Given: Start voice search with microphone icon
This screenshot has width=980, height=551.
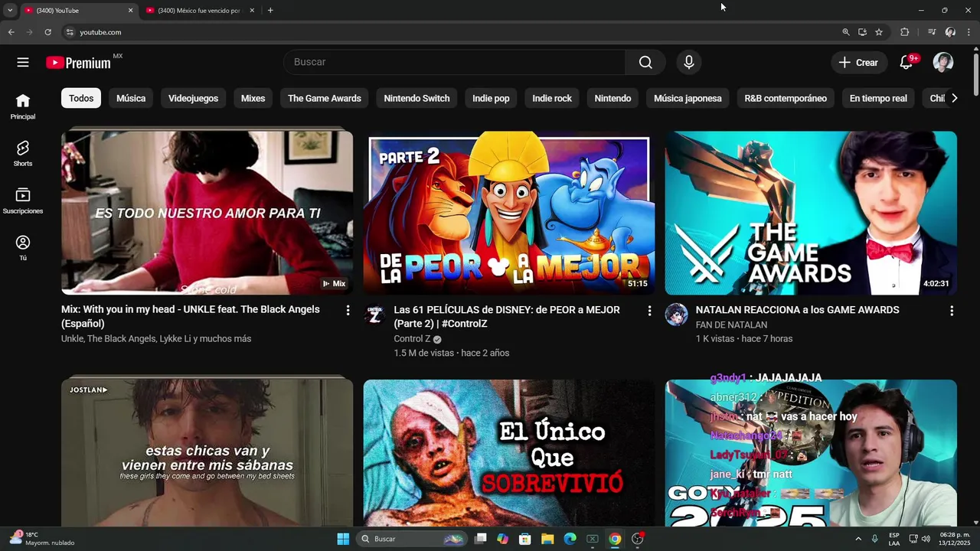Looking at the screenshot, I should (x=689, y=63).
